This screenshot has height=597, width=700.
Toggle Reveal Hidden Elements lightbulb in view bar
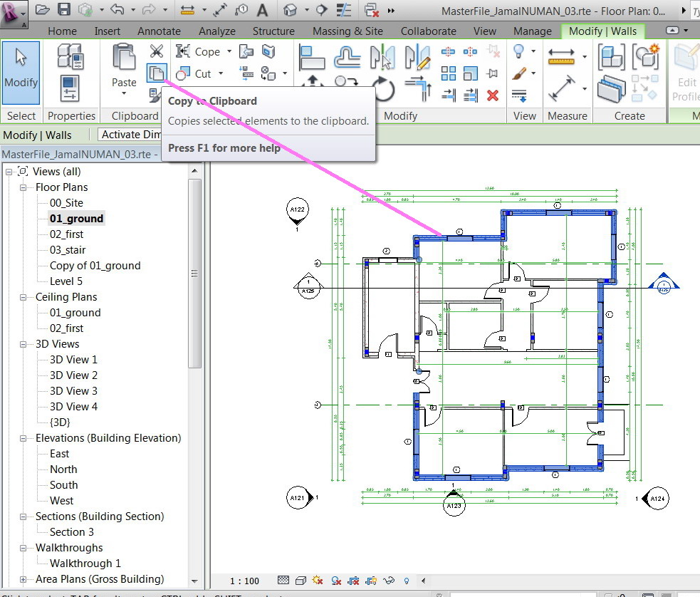pos(406,581)
